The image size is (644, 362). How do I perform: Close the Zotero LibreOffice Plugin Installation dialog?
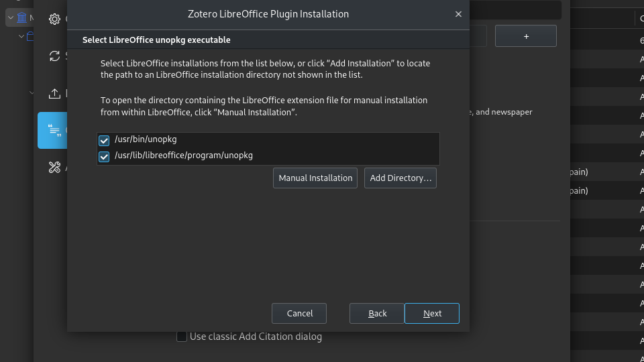pos(458,14)
